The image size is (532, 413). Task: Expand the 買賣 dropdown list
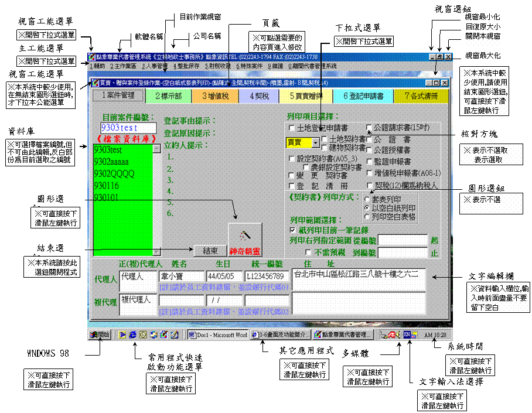tap(316, 142)
